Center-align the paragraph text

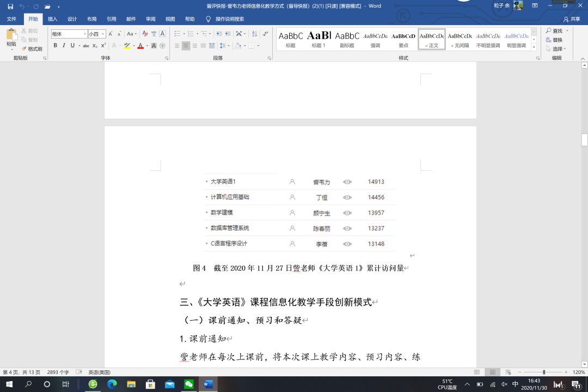click(186, 46)
